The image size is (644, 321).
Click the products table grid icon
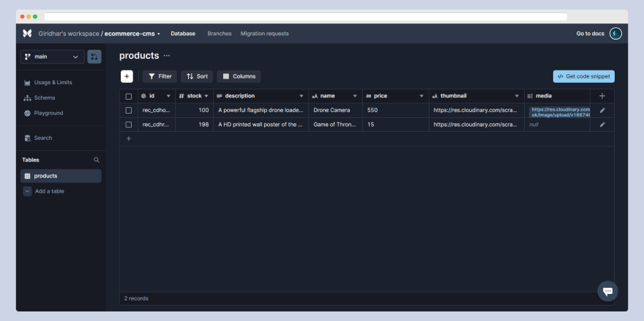point(27,176)
